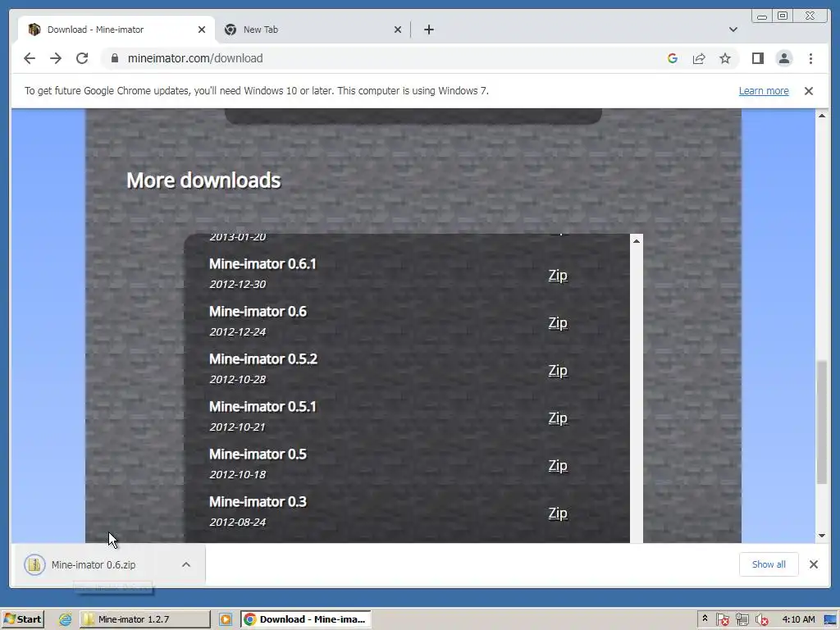The height and width of the screenshot is (630, 840).
Task: Bookmark this page with the star icon
Action: click(x=725, y=58)
